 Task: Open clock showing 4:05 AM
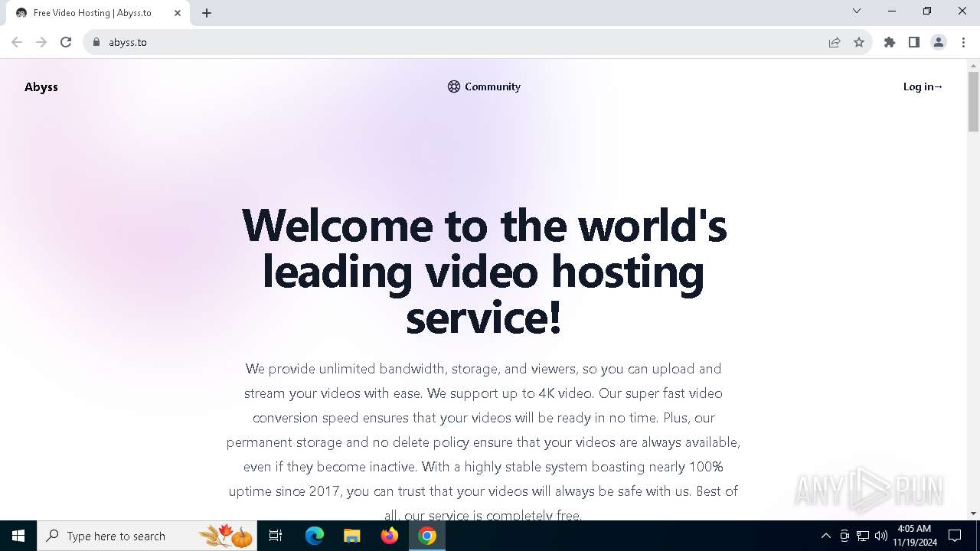pos(914,536)
